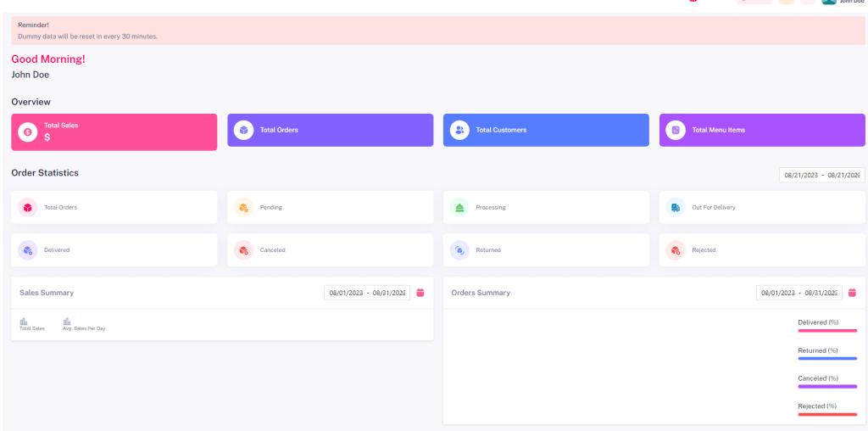
Task: Select the red Canceled icon
Action: [243, 250]
